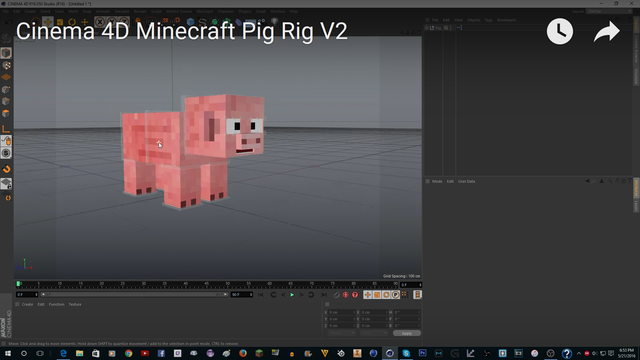Viewport: 640px width, 360px height.
Task: Select the Scale tool in top toolbar
Action: pyautogui.click(x=60, y=22)
